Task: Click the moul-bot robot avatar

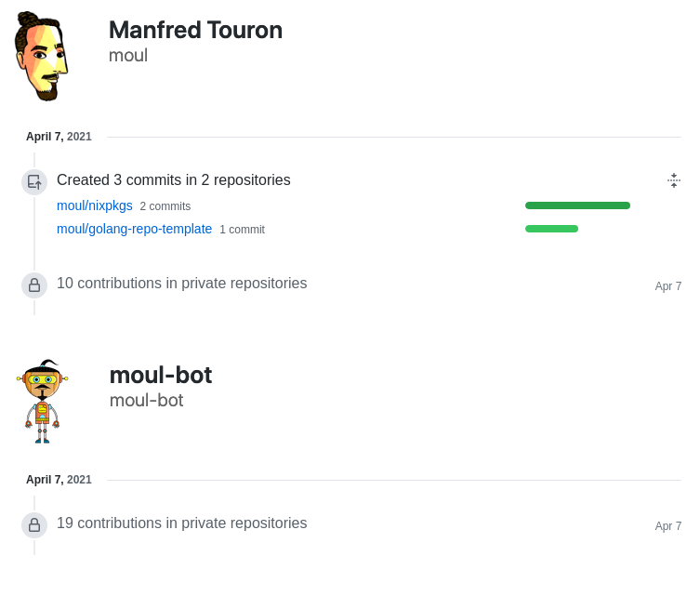Action: [42, 401]
